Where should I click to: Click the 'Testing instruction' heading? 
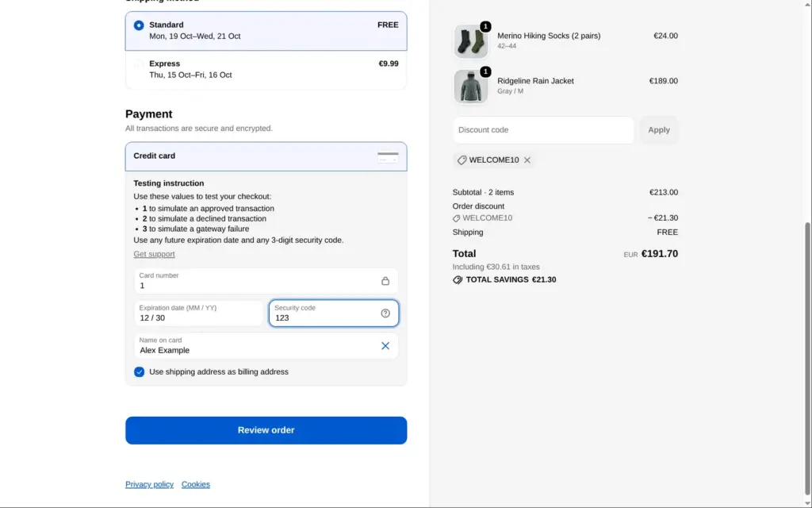(169, 183)
